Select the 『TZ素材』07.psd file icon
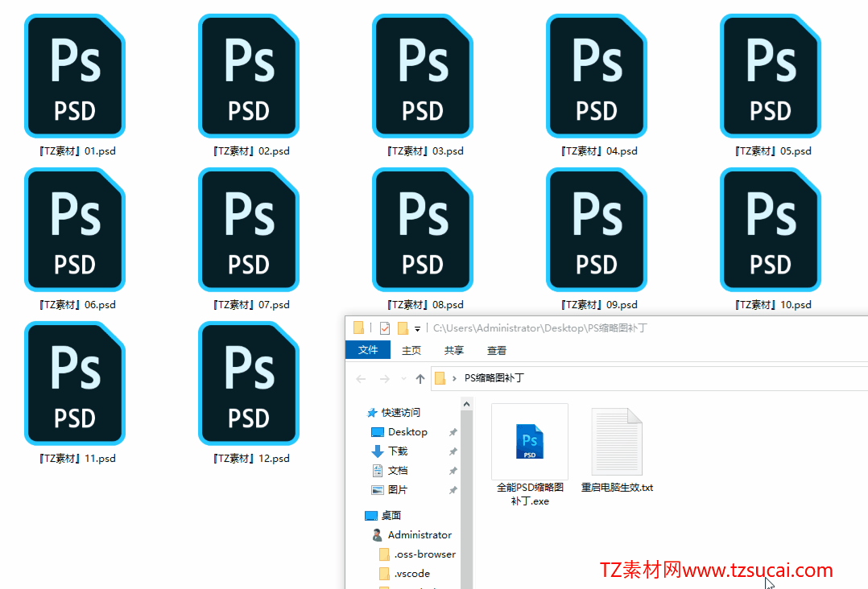 (249, 229)
